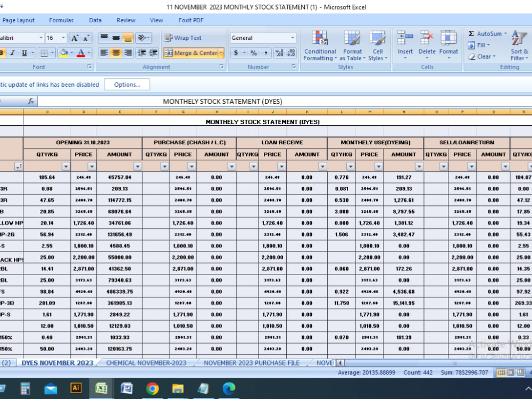Click the fx insert function icon
The width and height of the screenshot is (532, 399).
(31, 101)
